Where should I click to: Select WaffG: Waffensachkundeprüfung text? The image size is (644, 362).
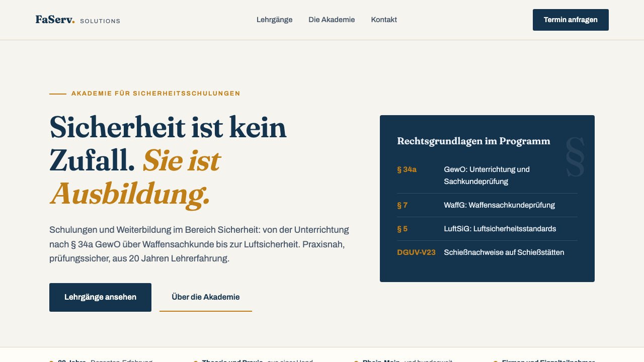click(499, 205)
